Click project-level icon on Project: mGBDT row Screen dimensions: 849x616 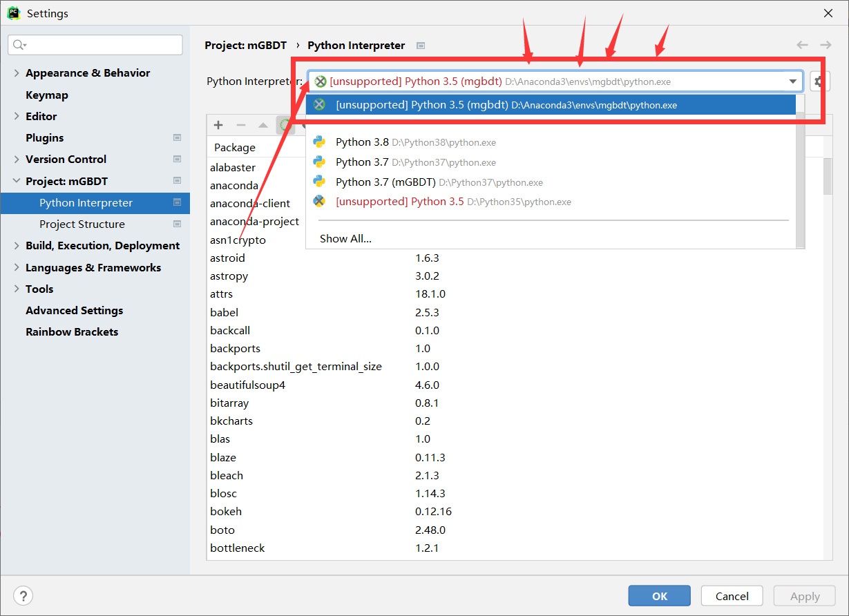177,181
